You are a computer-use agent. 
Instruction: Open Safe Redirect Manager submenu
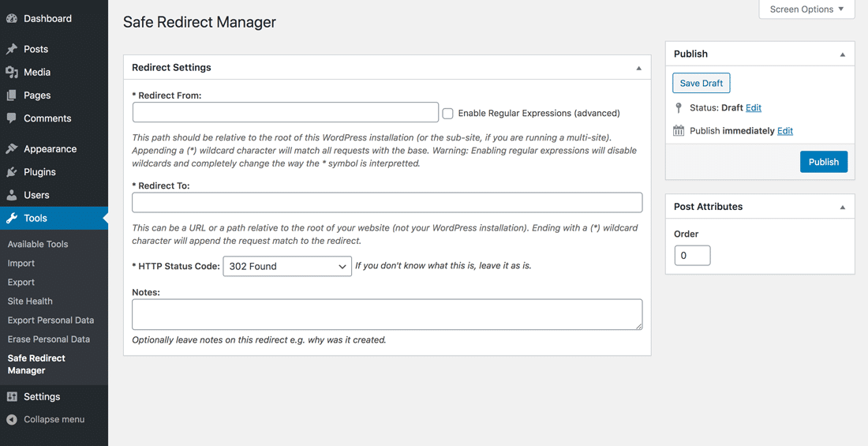[x=36, y=365]
